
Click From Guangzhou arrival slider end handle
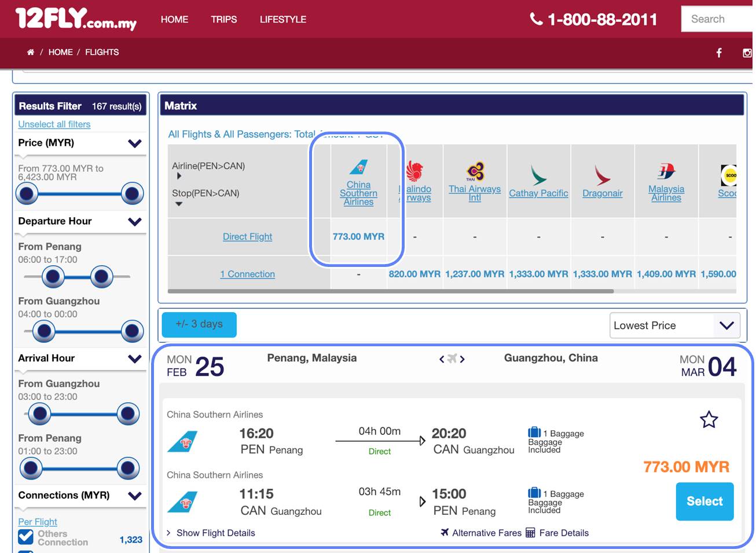pyautogui.click(x=128, y=414)
